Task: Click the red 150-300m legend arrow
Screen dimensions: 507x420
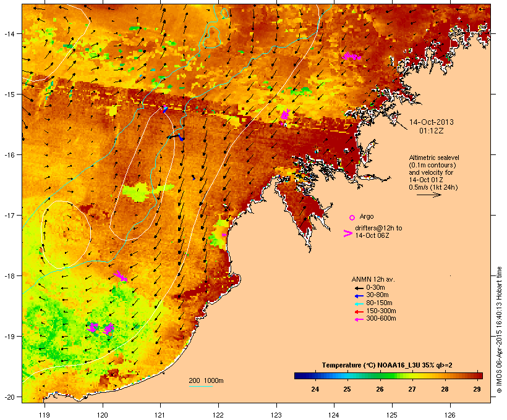Action: tap(359, 312)
